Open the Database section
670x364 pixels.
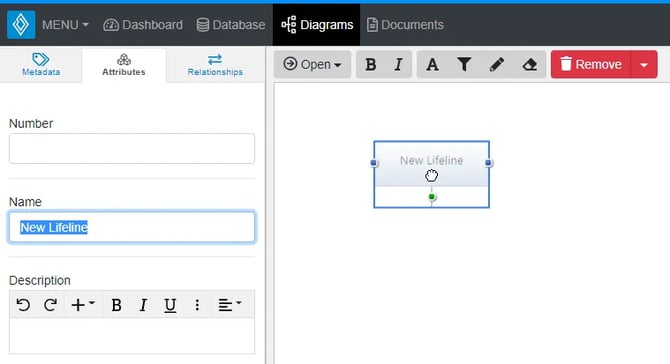click(231, 25)
